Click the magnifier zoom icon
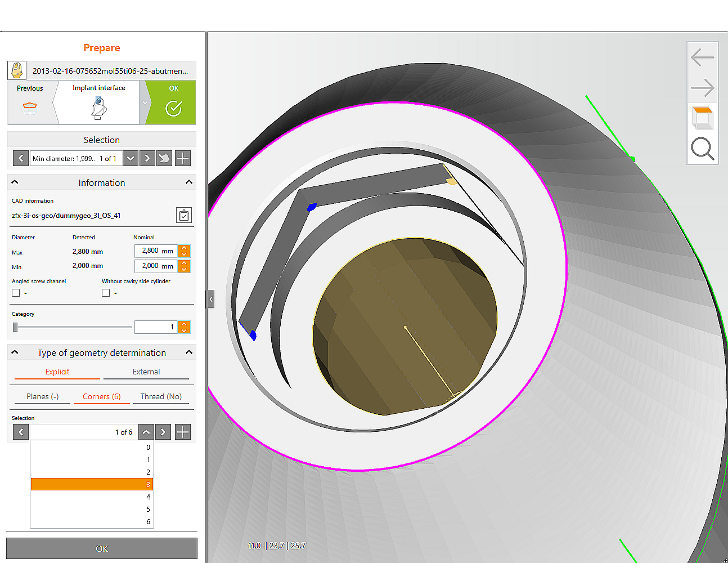This screenshot has height=563, width=728. pos(703,149)
